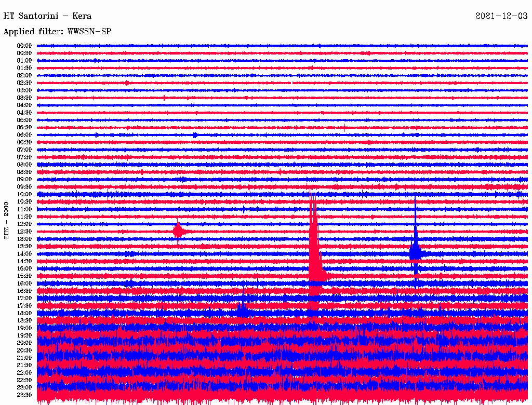Select the 01:30 time label

click(24, 68)
